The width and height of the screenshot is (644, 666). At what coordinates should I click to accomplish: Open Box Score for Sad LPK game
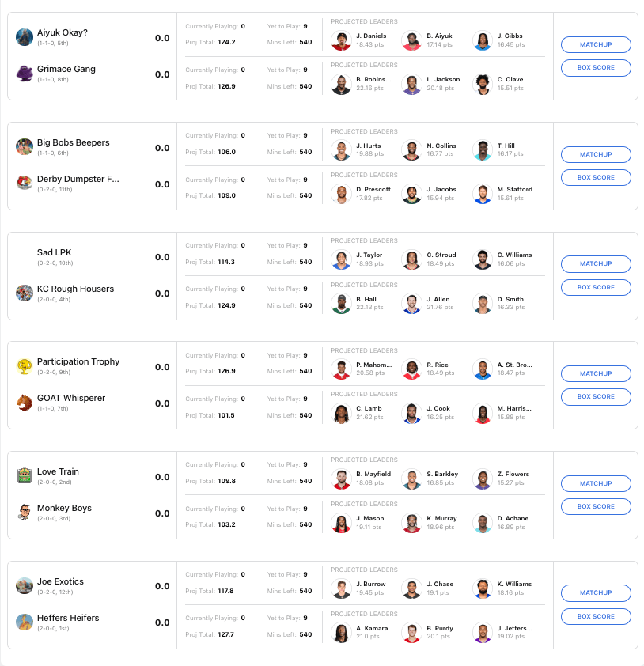tap(596, 287)
